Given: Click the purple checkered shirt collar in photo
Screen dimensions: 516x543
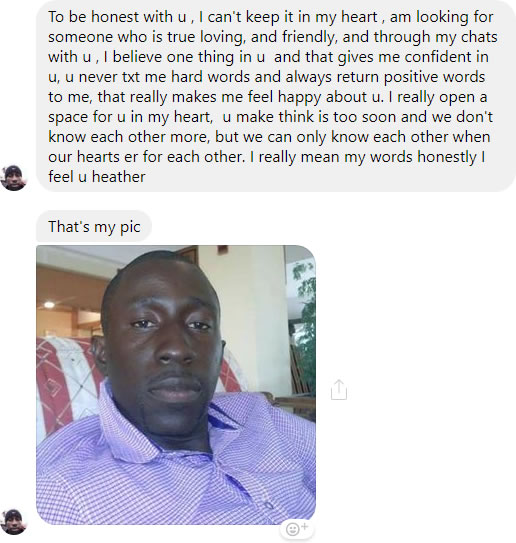Looking at the screenshot, I should [x=139, y=426].
